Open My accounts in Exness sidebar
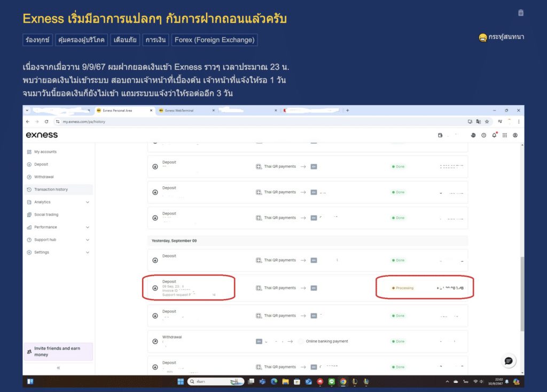 pos(45,152)
